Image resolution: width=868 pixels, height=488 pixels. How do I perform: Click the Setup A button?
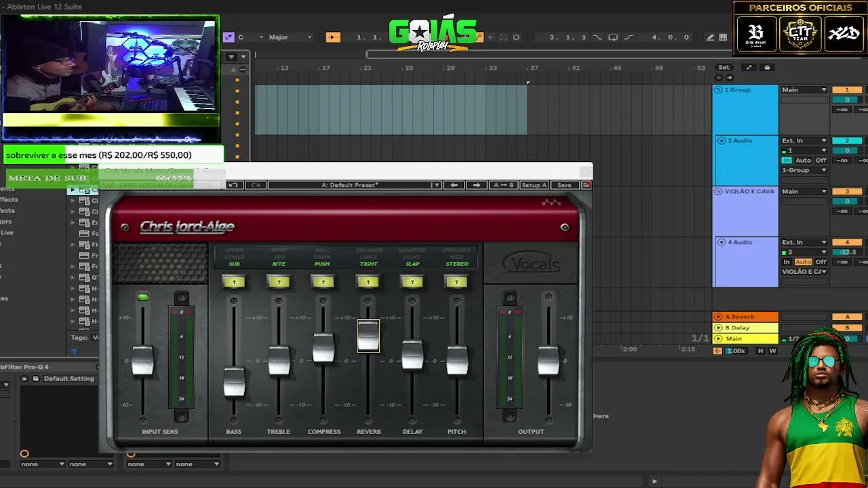pyautogui.click(x=534, y=185)
